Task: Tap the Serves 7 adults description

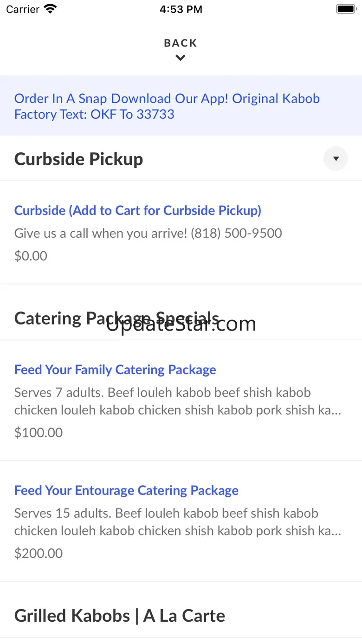Action: 178,401
